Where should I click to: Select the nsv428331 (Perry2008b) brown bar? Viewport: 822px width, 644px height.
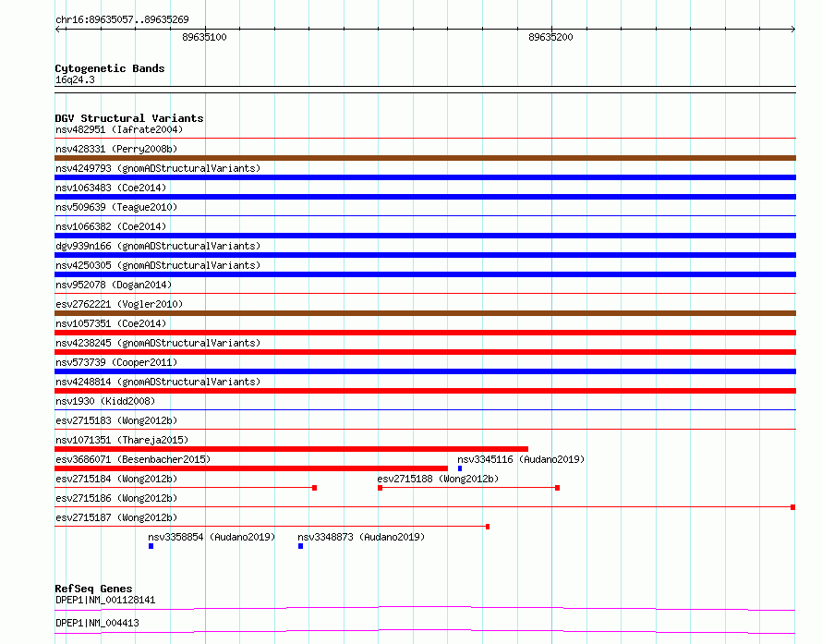click(x=425, y=158)
